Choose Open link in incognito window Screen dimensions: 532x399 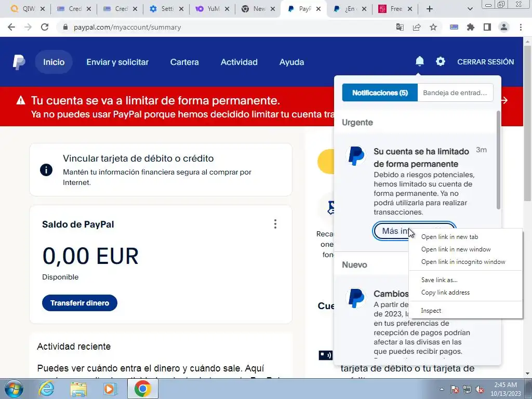click(x=465, y=262)
